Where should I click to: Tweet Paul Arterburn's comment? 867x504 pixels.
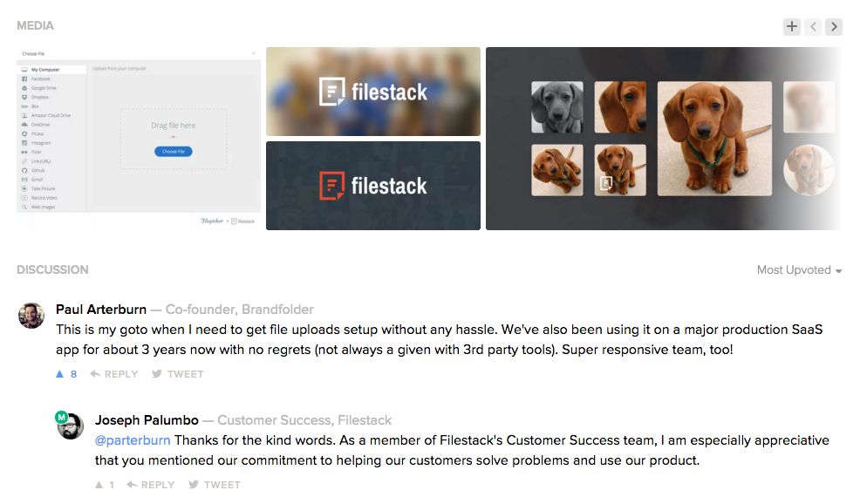tap(177, 374)
